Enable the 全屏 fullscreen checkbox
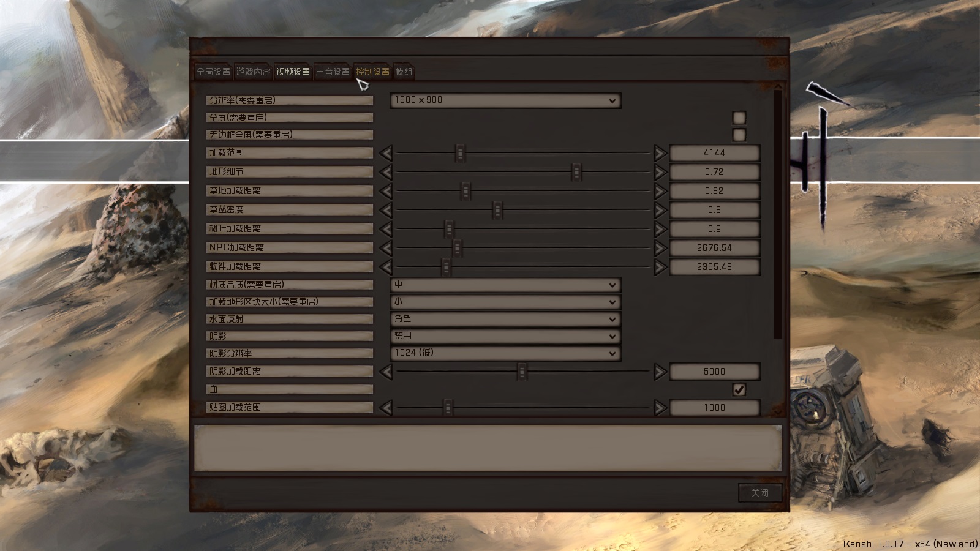Image resolution: width=980 pixels, height=551 pixels. pyautogui.click(x=739, y=118)
